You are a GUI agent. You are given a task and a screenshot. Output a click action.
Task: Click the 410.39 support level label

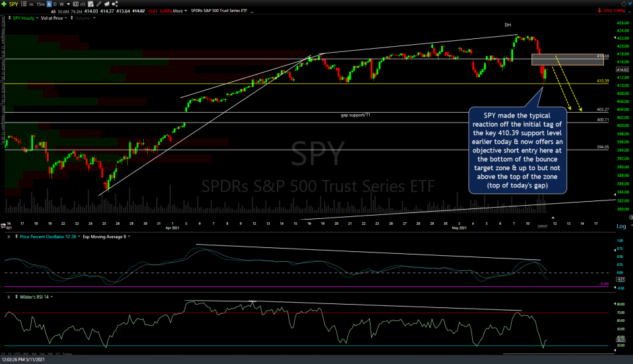(603, 81)
